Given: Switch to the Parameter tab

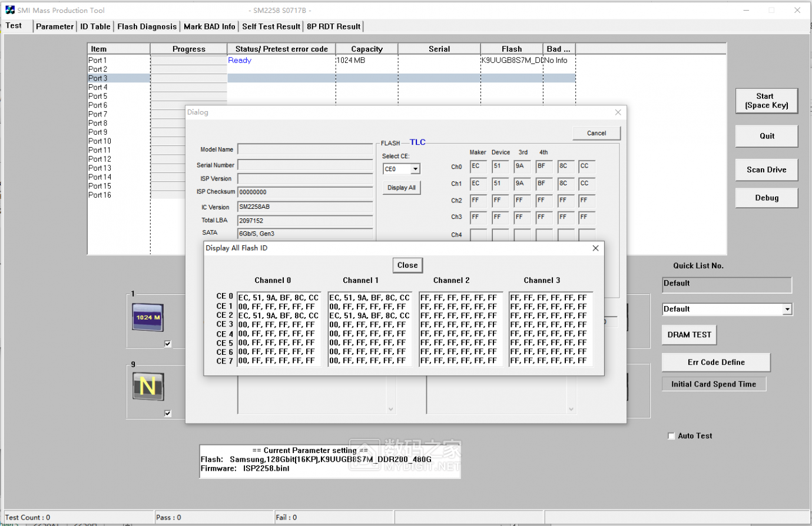Looking at the screenshot, I should [55, 26].
